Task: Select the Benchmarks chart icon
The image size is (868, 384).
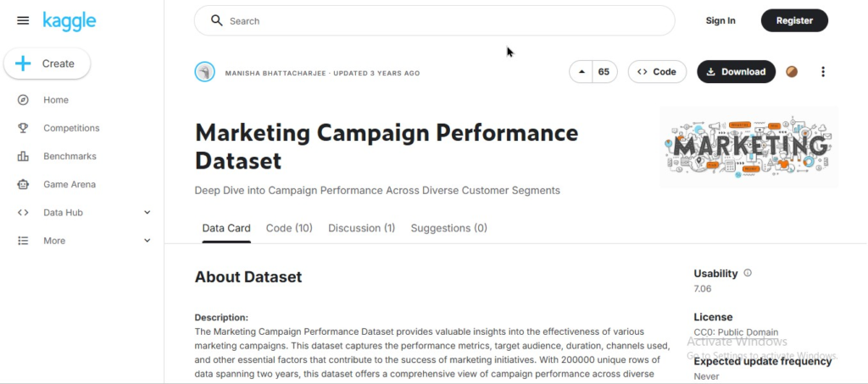Action: point(24,156)
